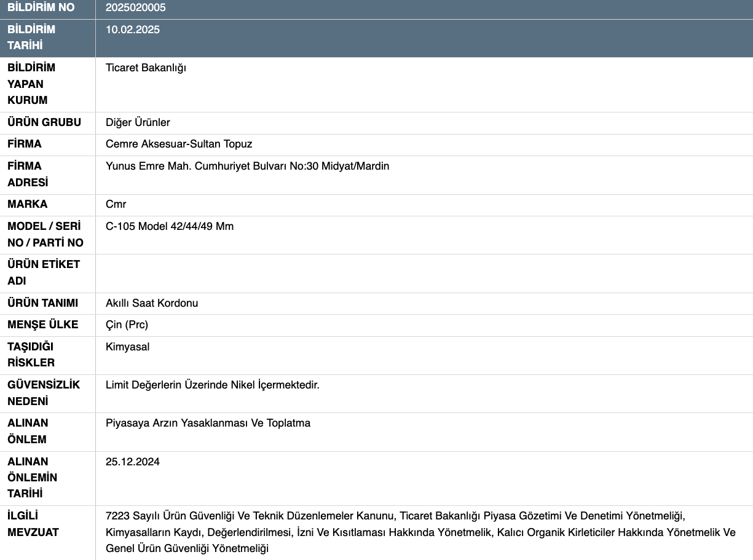Screen dimensions: 753x560
Task: Select product description Akıllı Saat Kordonu
Action: (x=152, y=303)
